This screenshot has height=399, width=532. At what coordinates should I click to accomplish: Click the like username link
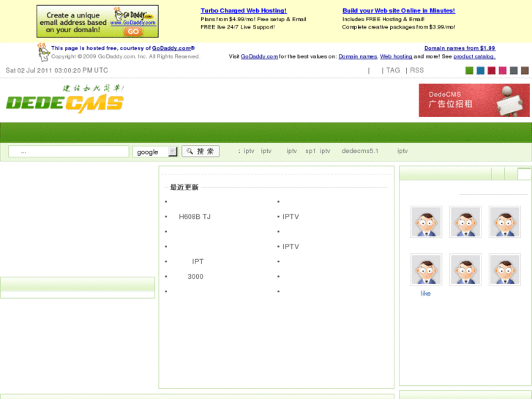coord(425,294)
